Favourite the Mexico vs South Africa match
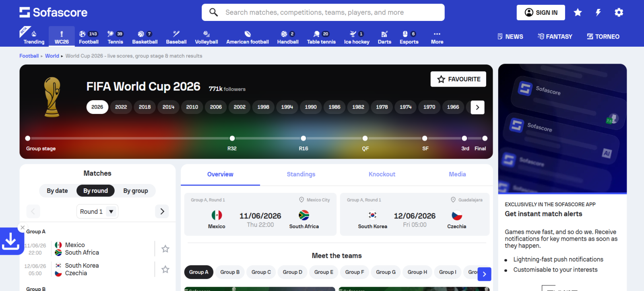This screenshot has height=291, width=644. [x=165, y=249]
